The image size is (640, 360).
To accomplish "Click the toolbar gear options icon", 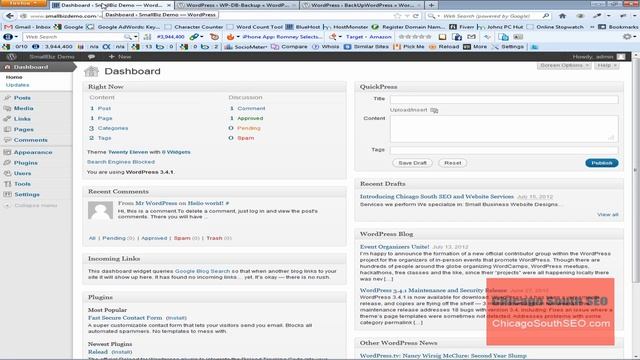I will pyautogui.click(x=627, y=37).
